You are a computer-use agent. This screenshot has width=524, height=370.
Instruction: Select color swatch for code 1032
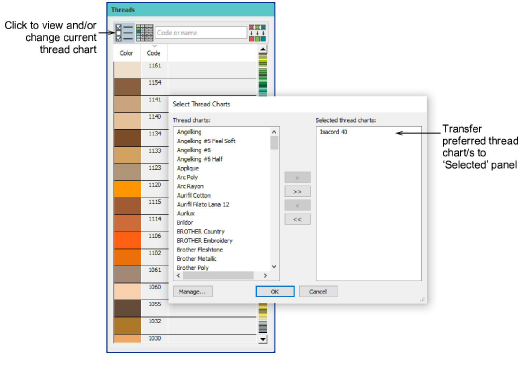tap(127, 325)
